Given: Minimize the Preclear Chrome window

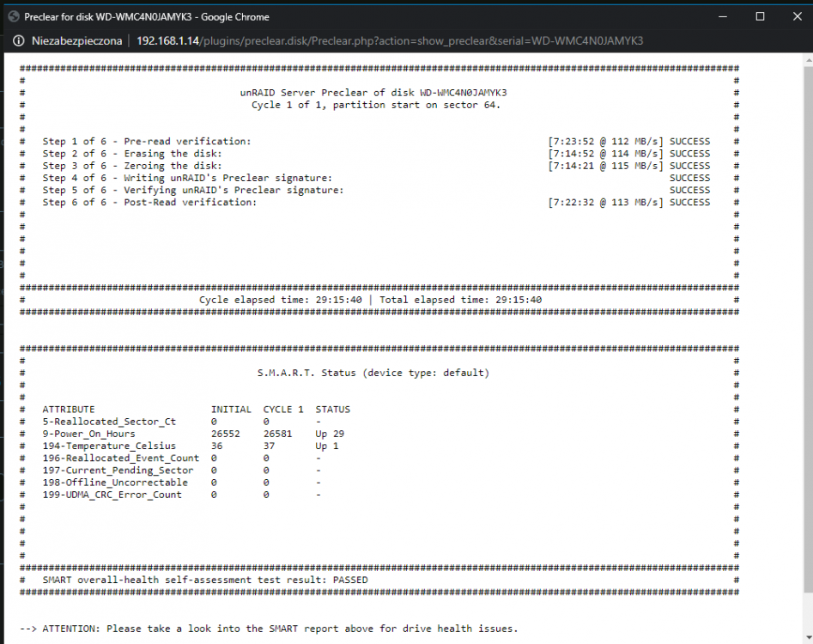Looking at the screenshot, I should point(723,16).
